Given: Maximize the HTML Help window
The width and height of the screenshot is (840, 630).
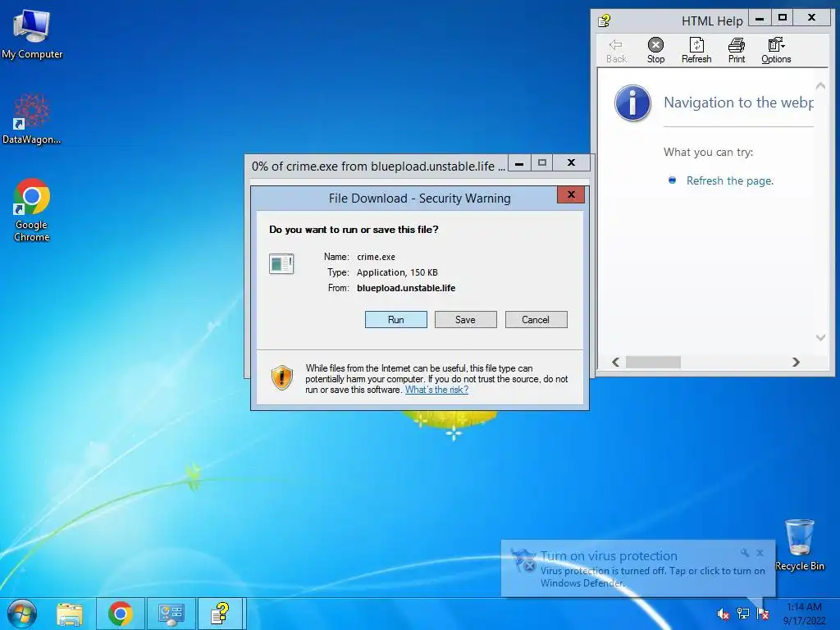Looking at the screenshot, I should click(x=783, y=18).
